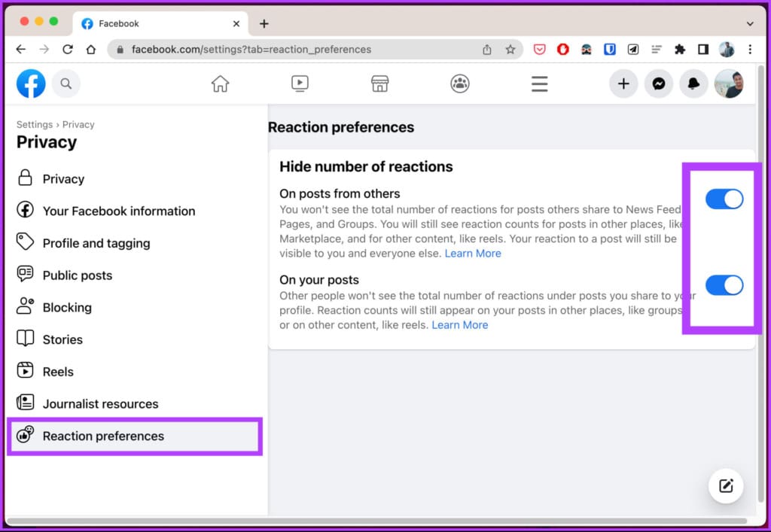Toggle 'On posts from others' switch
The image size is (771, 532).
[724, 199]
